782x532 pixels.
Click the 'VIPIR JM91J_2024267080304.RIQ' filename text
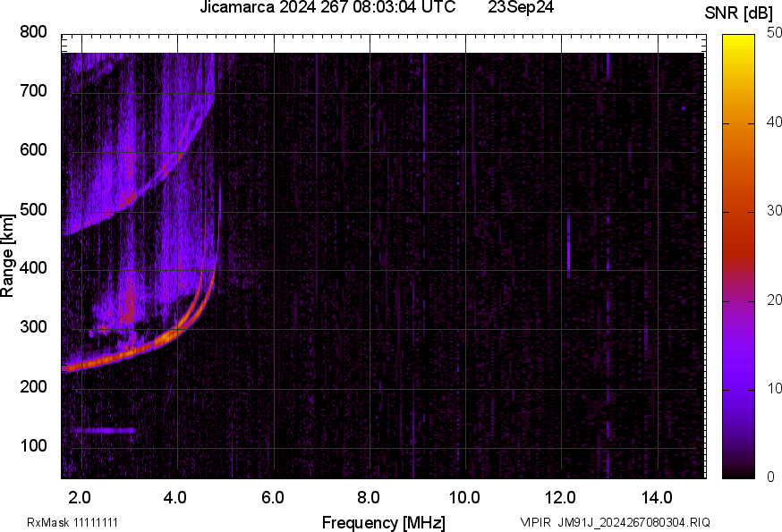click(x=615, y=522)
